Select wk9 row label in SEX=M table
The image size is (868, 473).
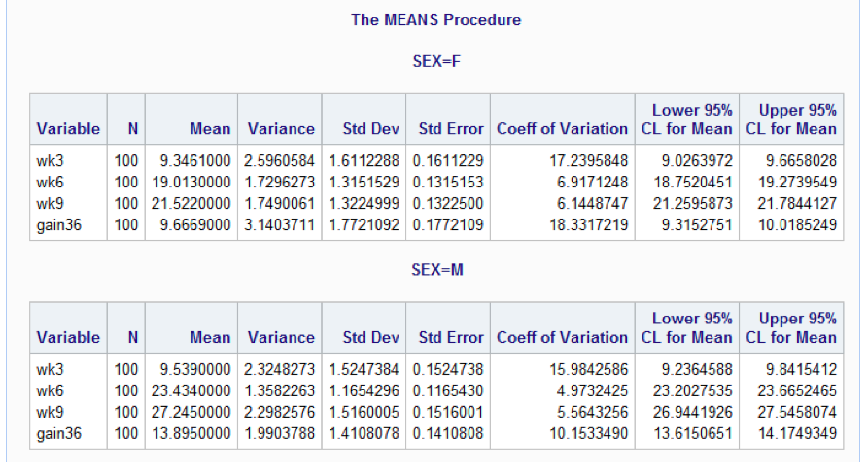click(x=50, y=412)
